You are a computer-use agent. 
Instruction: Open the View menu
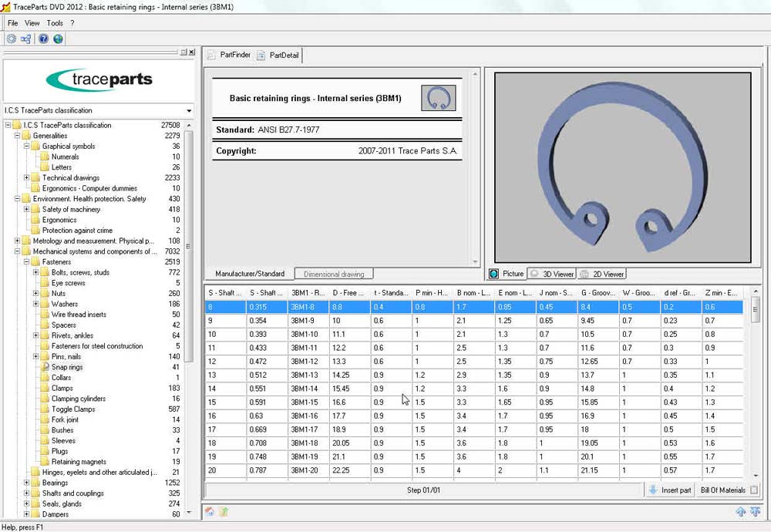tap(32, 23)
